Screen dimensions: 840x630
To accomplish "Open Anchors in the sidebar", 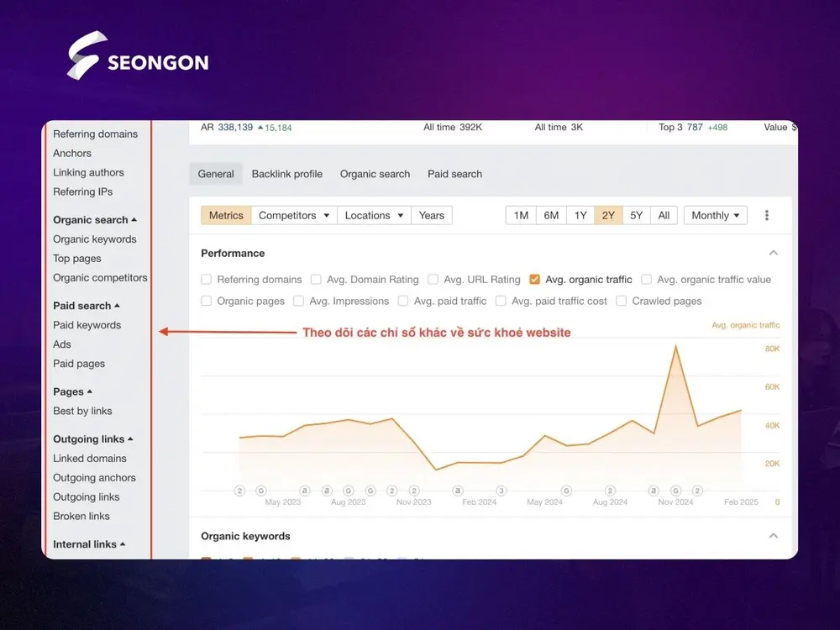I will (72, 153).
